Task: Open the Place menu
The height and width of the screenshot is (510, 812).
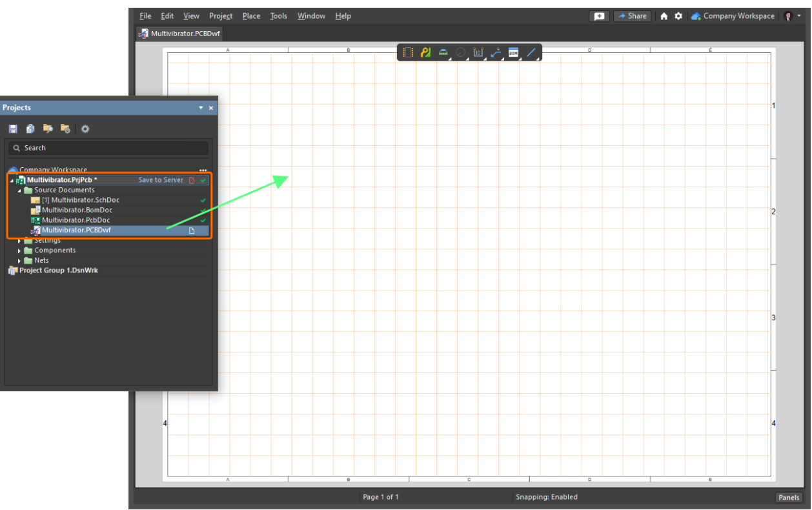Action: (x=251, y=16)
